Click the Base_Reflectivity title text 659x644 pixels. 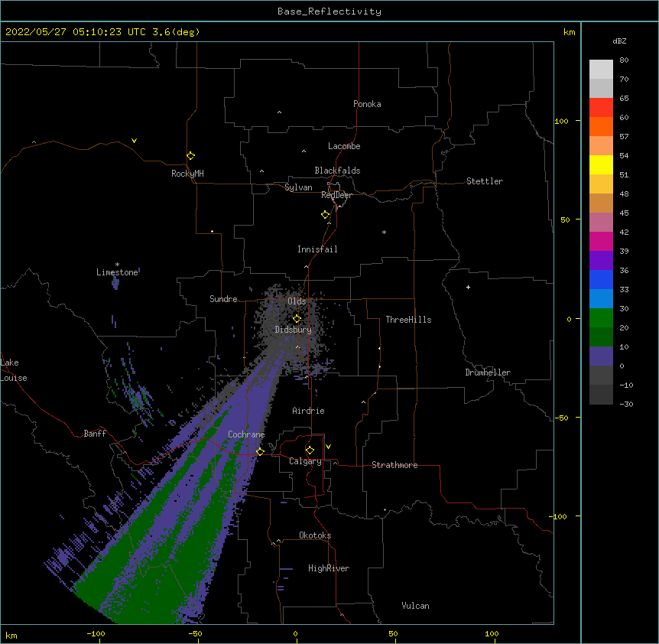(329, 11)
